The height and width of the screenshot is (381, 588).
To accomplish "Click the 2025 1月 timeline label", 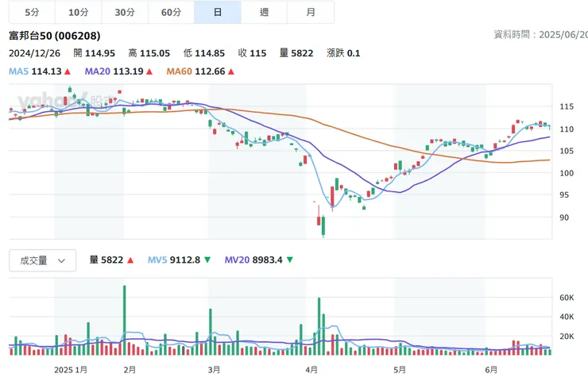I will click(71, 369).
